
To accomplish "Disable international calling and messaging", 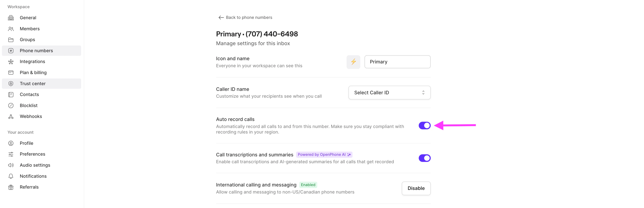I will click(416, 188).
